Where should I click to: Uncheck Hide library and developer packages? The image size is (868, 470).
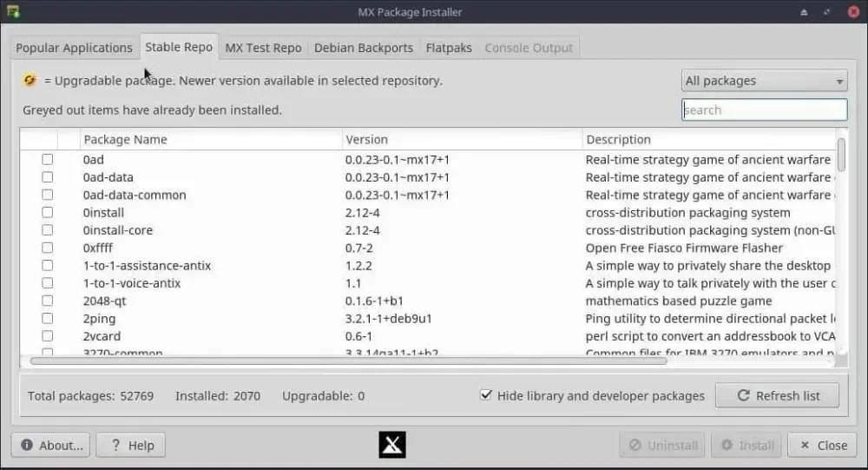[x=486, y=395]
